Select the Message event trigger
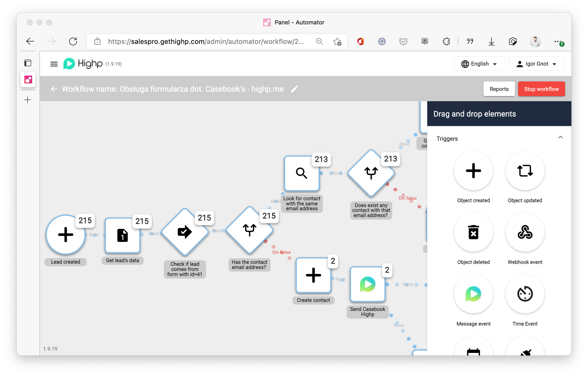588x376 pixels. 473,294
